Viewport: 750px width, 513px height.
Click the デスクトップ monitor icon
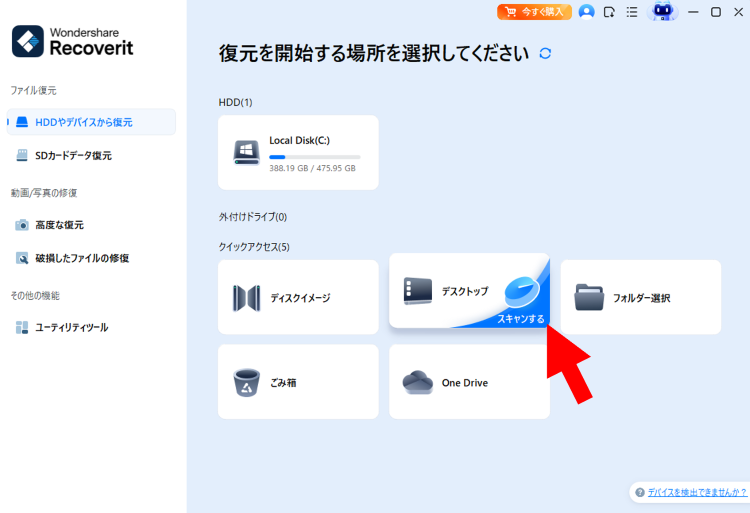point(418,291)
